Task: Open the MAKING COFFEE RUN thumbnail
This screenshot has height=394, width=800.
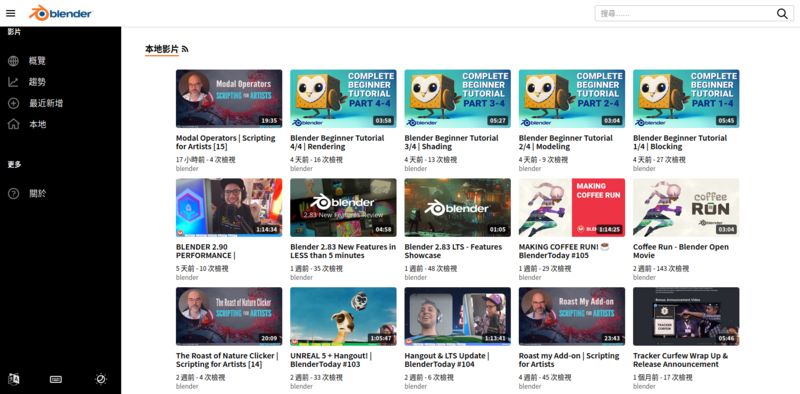Action: coord(572,207)
